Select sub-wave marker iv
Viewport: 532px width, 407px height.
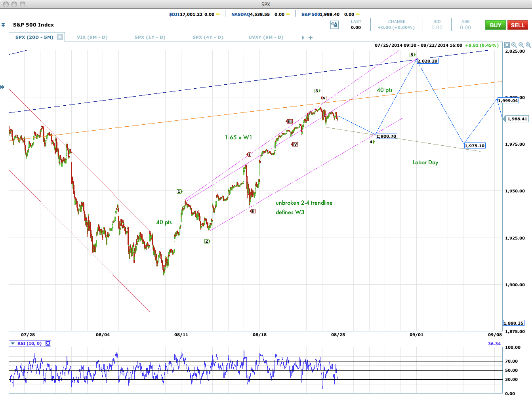295,144
